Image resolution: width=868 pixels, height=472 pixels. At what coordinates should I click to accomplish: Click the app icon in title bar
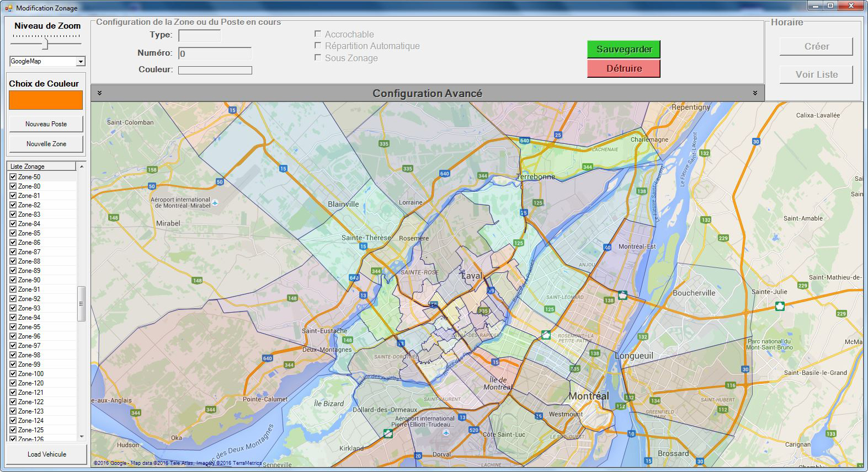point(8,8)
